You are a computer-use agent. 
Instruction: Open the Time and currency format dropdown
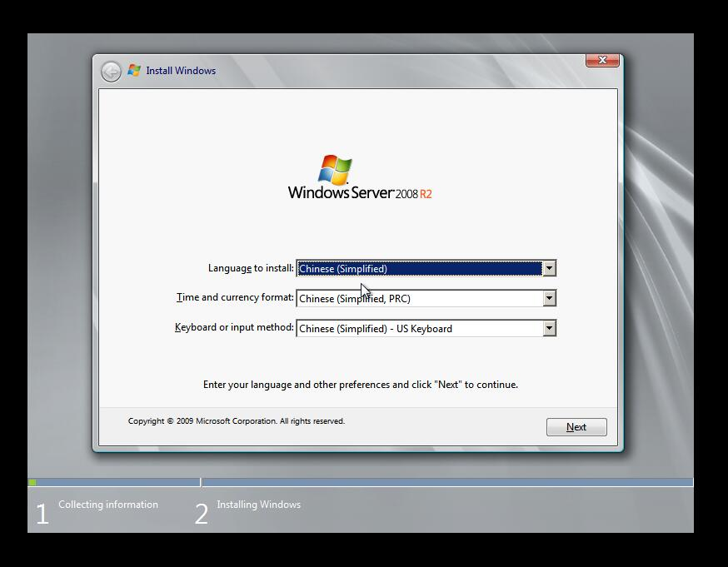[549, 298]
